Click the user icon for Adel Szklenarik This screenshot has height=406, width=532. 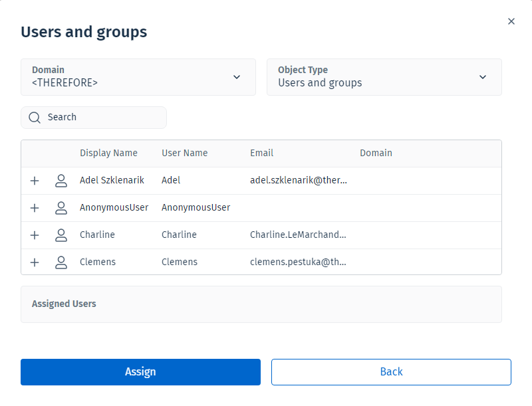point(61,181)
